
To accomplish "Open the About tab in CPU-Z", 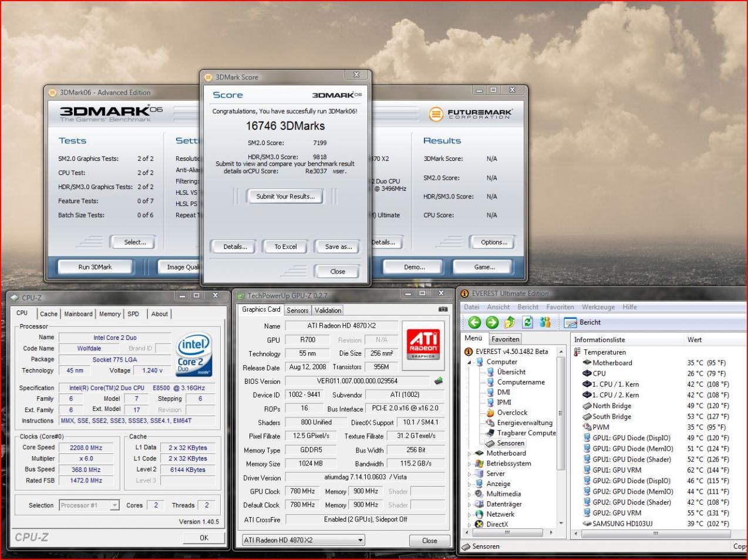I will tap(160, 314).
